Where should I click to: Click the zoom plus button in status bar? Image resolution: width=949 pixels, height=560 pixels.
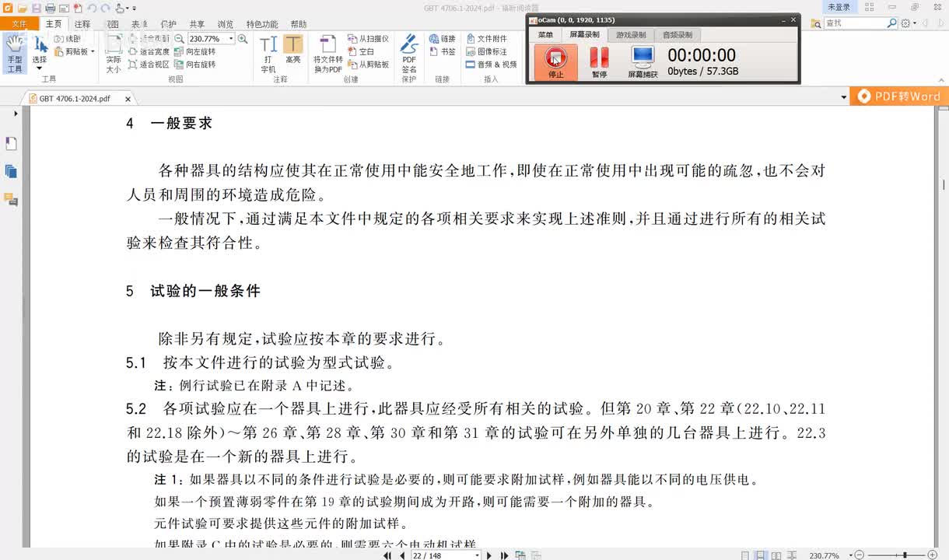933,555
